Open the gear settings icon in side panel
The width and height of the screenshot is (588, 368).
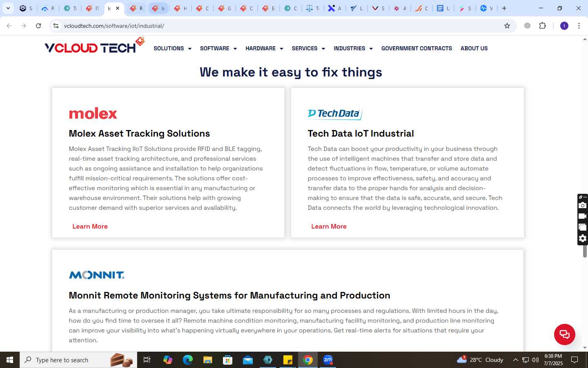pos(583,238)
